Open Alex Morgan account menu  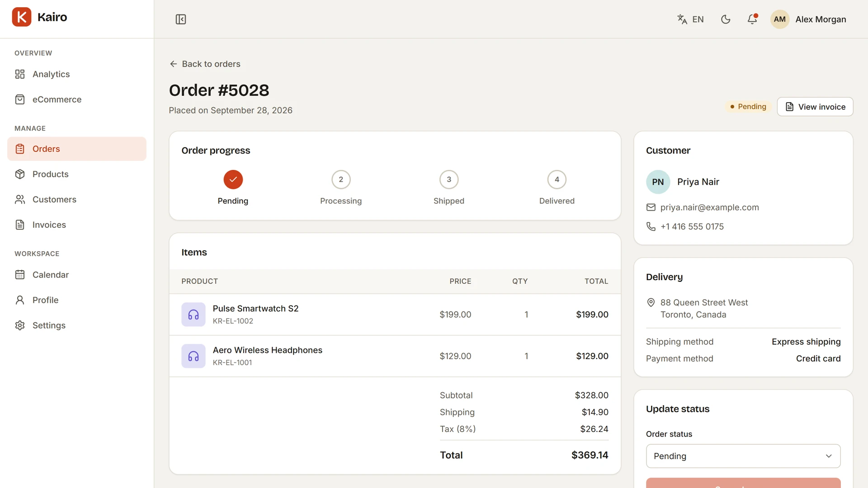point(821,19)
